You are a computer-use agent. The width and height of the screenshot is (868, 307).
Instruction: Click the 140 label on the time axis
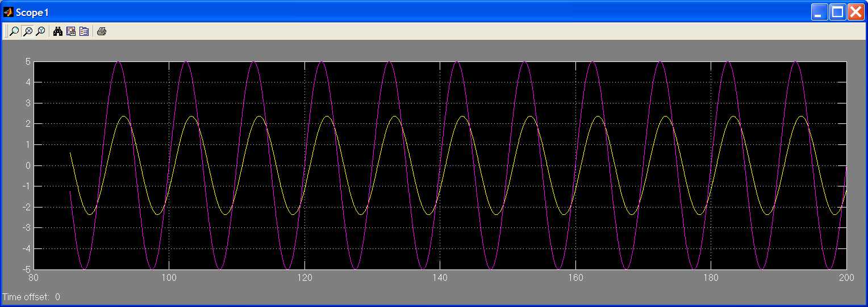[440, 278]
